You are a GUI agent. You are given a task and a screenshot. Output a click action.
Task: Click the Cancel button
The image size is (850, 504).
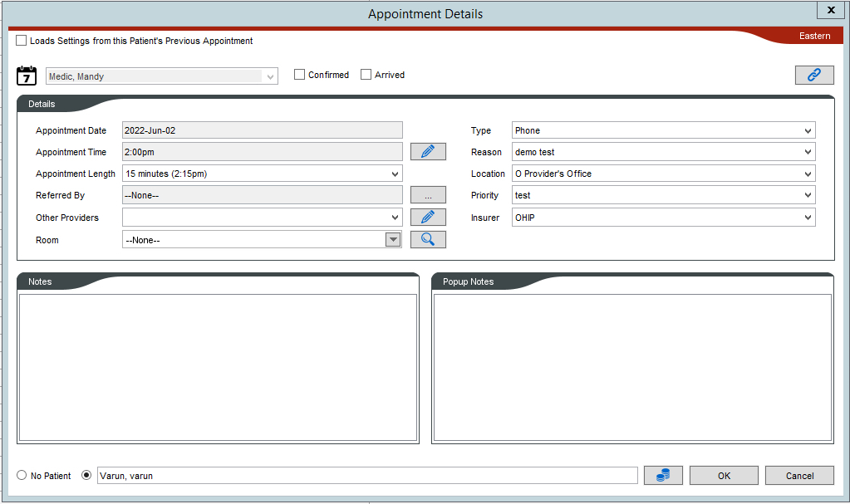pos(799,475)
